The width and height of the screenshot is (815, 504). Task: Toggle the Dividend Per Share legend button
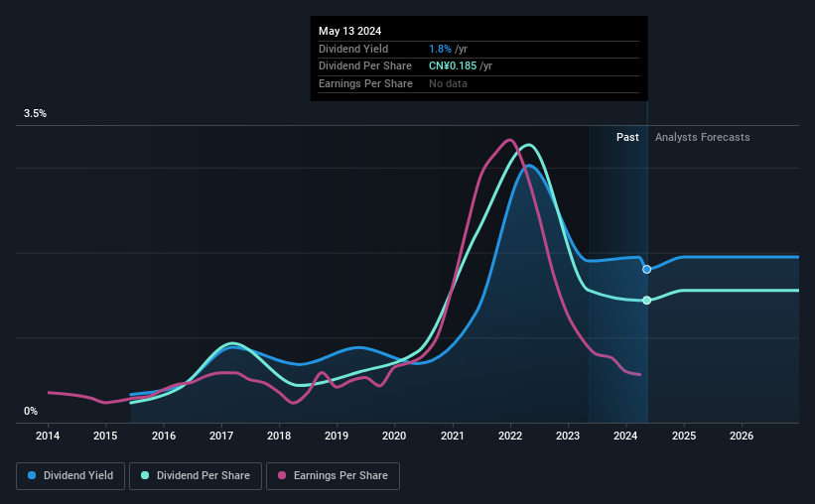tap(196, 476)
